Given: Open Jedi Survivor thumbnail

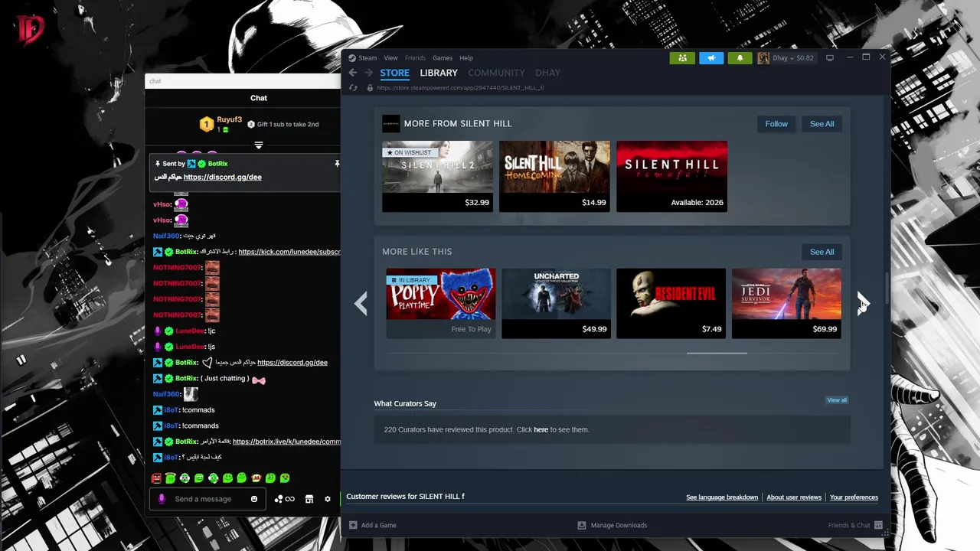Looking at the screenshot, I should click(x=786, y=303).
